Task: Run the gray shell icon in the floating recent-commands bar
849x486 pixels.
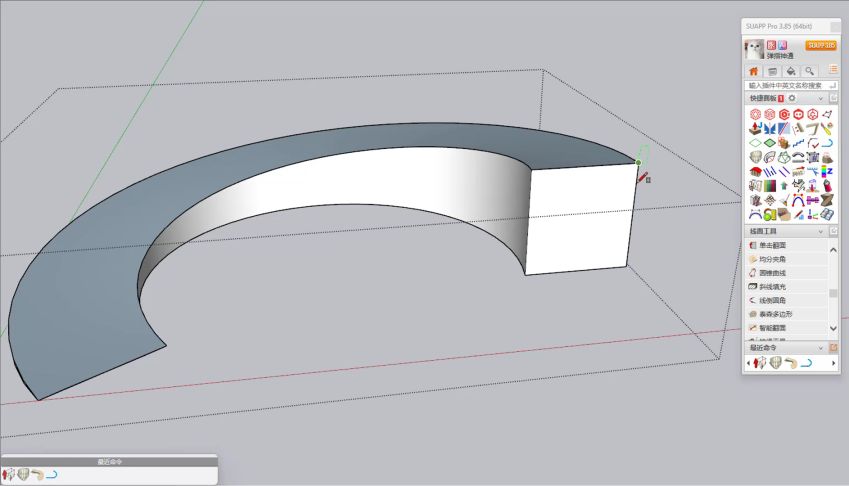Action: coord(23,475)
